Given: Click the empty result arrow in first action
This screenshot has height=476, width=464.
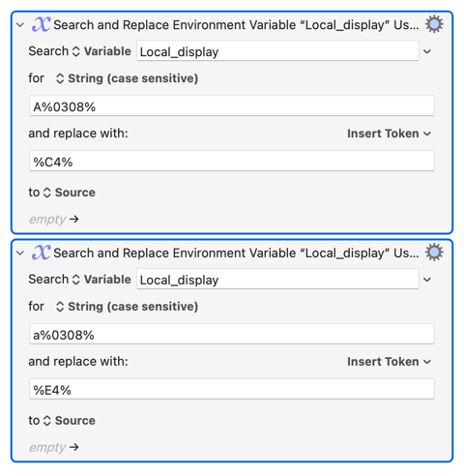Looking at the screenshot, I should coord(74,220).
